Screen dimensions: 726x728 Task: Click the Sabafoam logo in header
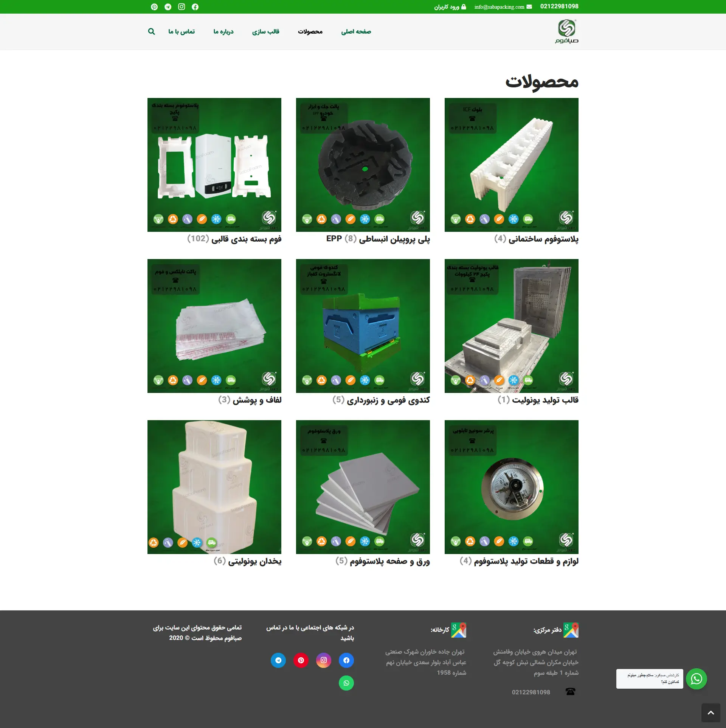[566, 31]
